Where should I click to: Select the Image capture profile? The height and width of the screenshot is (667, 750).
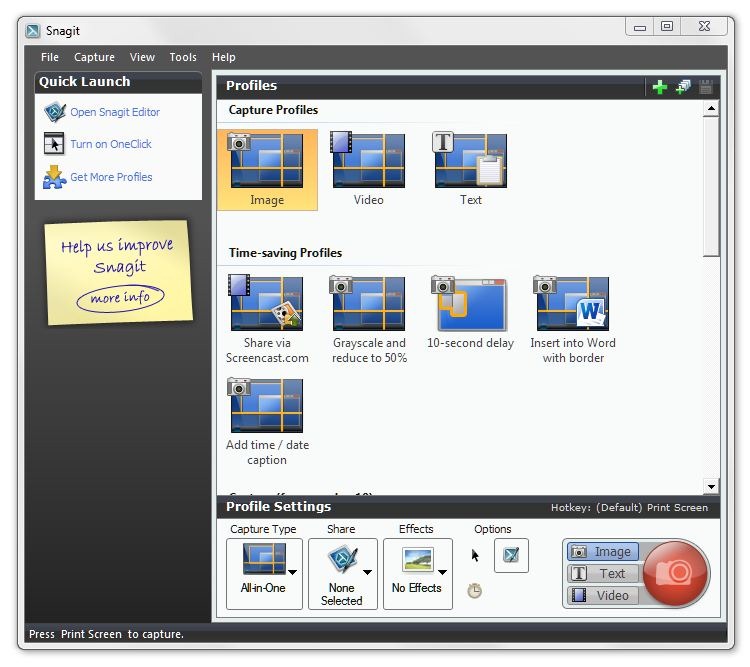[x=267, y=169]
